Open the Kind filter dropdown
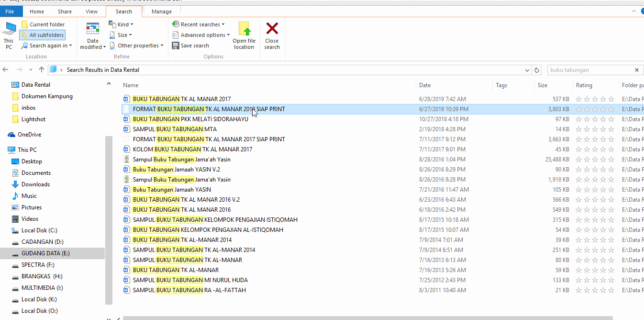 point(121,24)
